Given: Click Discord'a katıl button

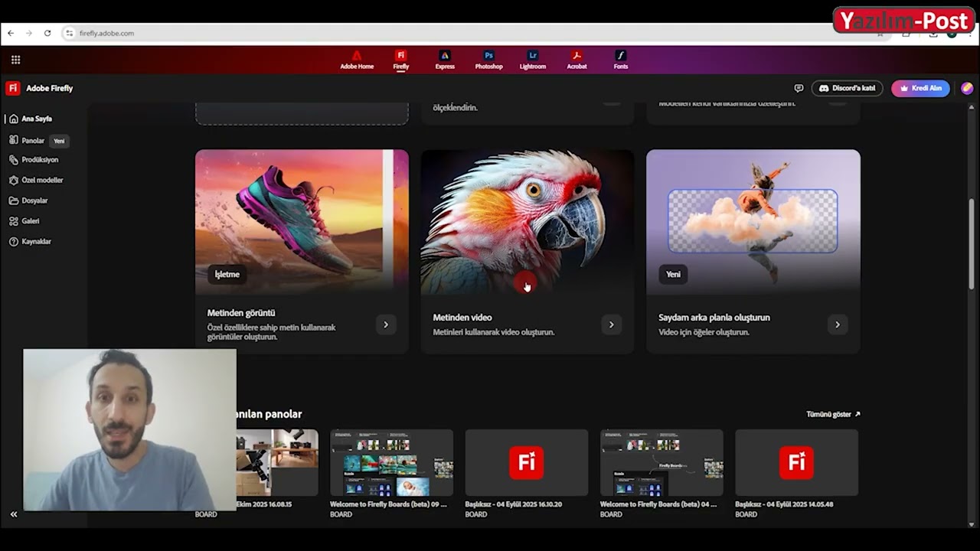Looking at the screenshot, I should 847,88.
